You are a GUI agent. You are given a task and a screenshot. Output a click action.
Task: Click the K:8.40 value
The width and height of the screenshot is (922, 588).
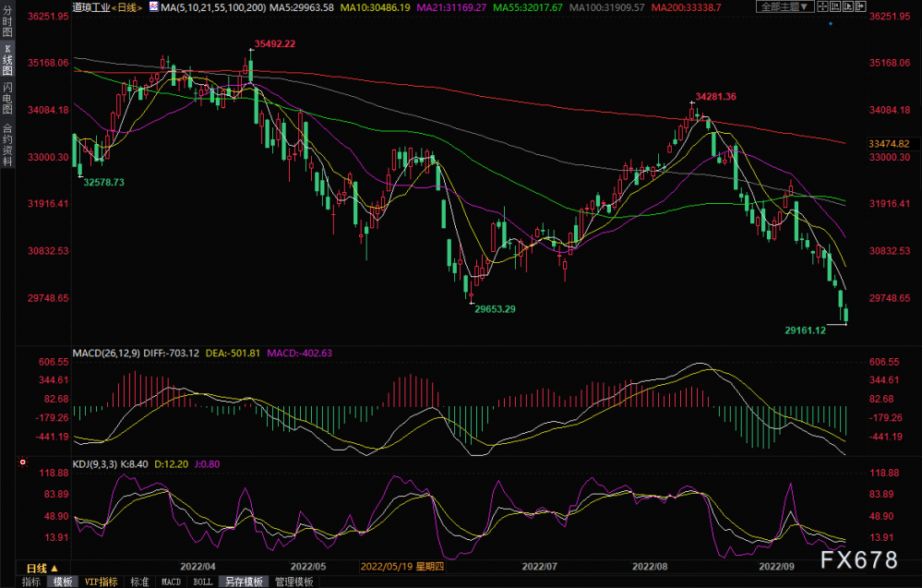(x=135, y=464)
